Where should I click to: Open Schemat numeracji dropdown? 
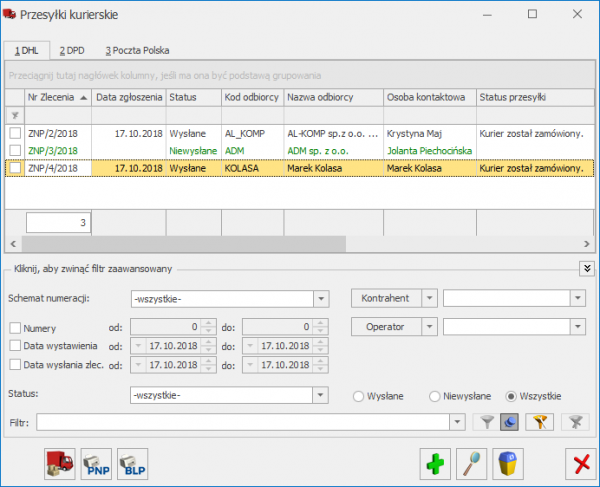(320, 298)
